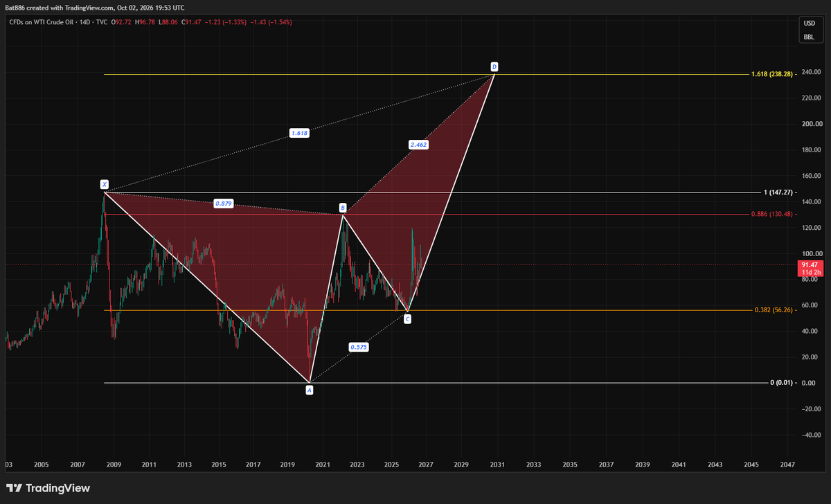Click the BBL unit button
Image resolution: width=831 pixels, height=504 pixels.
[809, 37]
